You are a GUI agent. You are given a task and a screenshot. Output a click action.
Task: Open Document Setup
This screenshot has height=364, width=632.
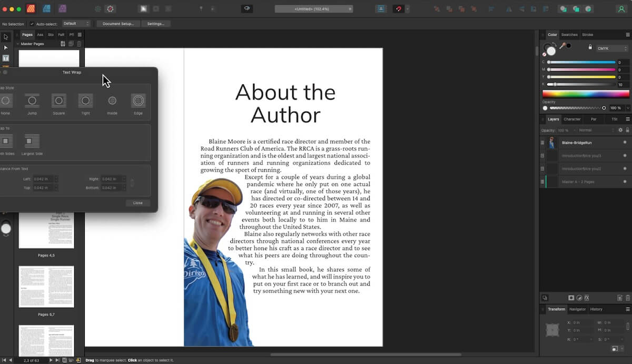pos(118,24)
